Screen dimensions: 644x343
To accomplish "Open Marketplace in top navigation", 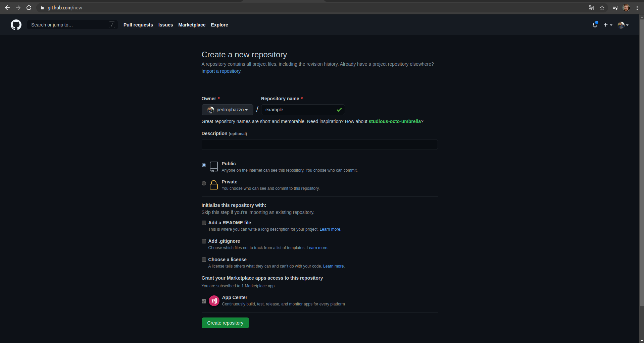I will (192, 25).
